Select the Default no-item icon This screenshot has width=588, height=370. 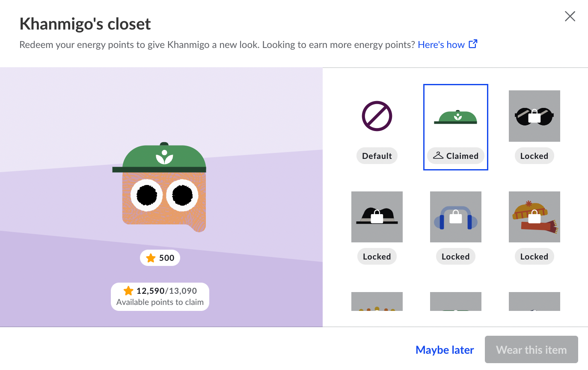377,116
